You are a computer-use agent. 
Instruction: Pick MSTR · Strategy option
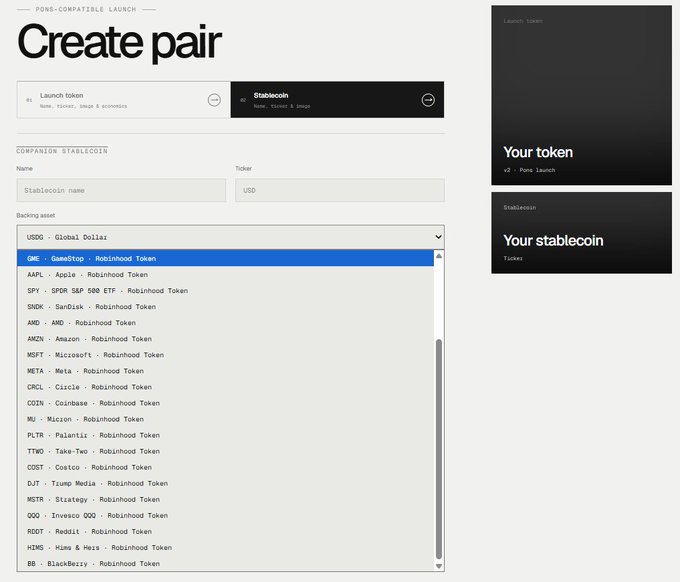(x=226, y=499)
